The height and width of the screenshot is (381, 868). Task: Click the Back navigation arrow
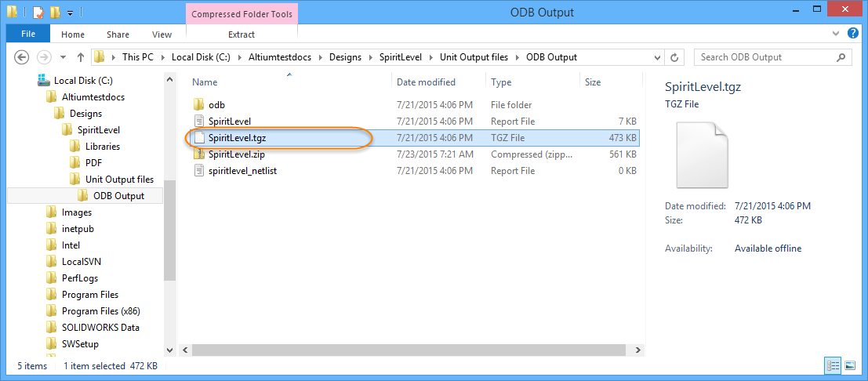click(22, 57)
